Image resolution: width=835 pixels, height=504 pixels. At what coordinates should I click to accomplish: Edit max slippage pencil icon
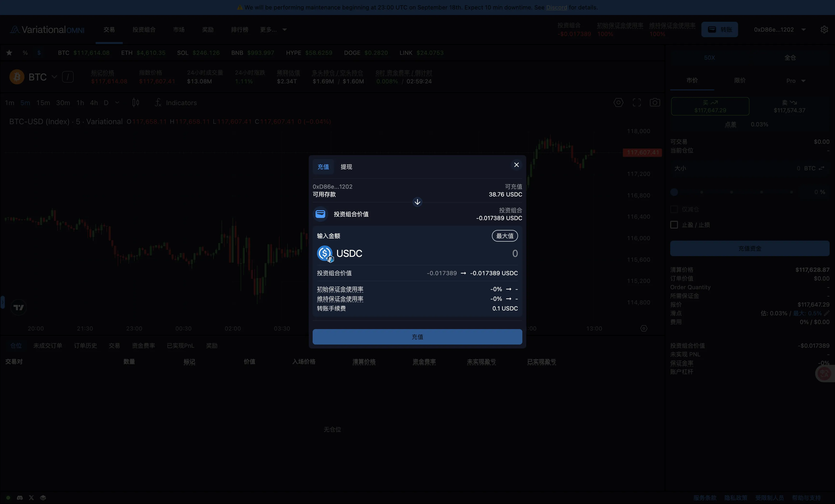(x=827, y=313)
